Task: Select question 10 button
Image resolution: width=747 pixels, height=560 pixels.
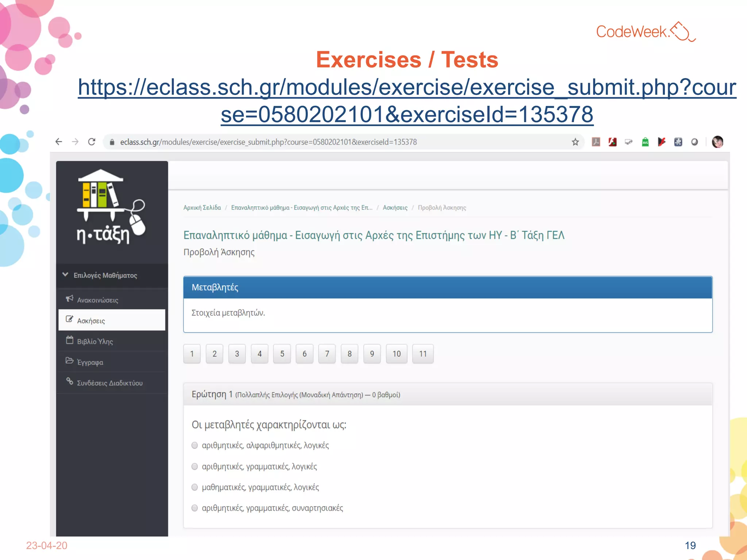Action: (x=397, y=354)
